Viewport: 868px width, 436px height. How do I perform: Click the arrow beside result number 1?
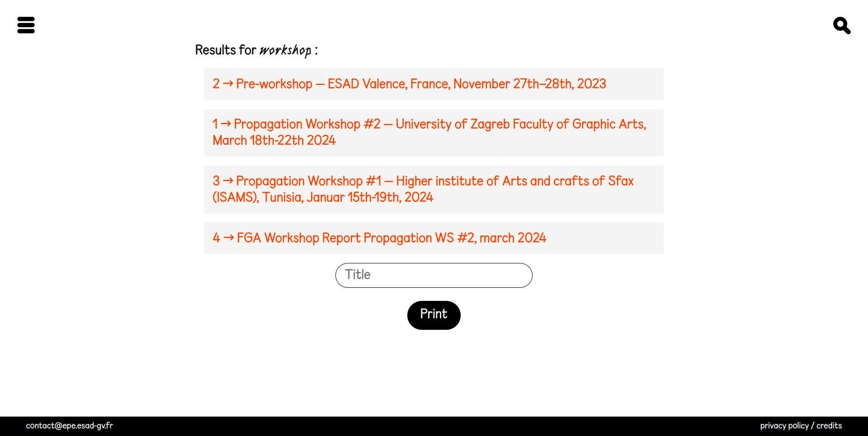[x=226, y=124]
